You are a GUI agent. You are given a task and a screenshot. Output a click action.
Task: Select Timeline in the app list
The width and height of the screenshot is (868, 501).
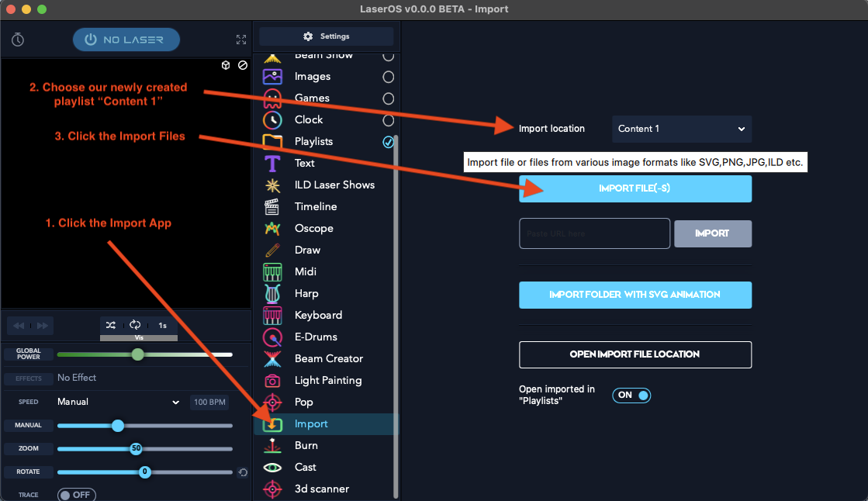[316, 206]
